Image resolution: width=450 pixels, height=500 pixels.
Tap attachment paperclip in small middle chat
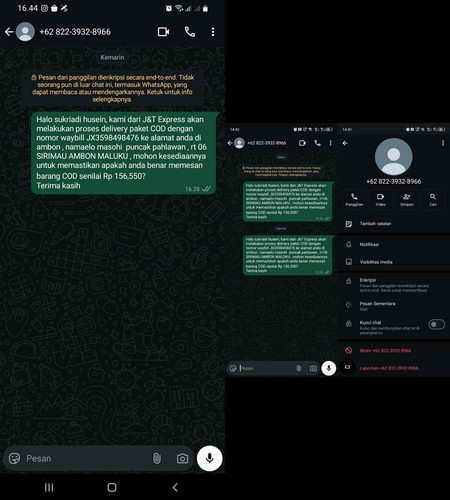tap(299, 368)
